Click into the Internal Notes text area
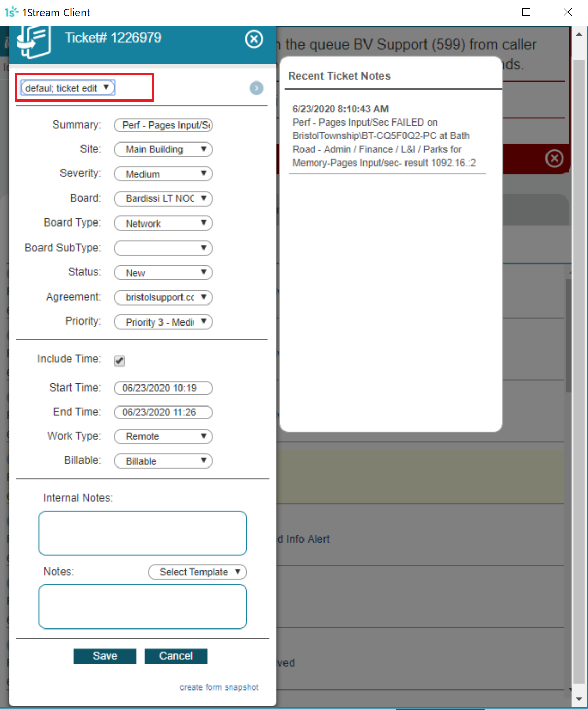588x710 pixels. 143,533
